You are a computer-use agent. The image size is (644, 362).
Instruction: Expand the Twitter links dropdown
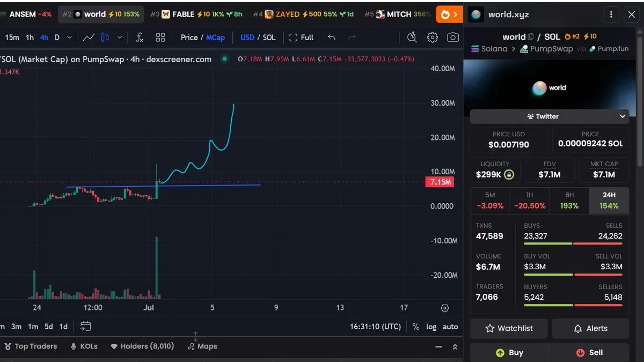pos(548,116)
